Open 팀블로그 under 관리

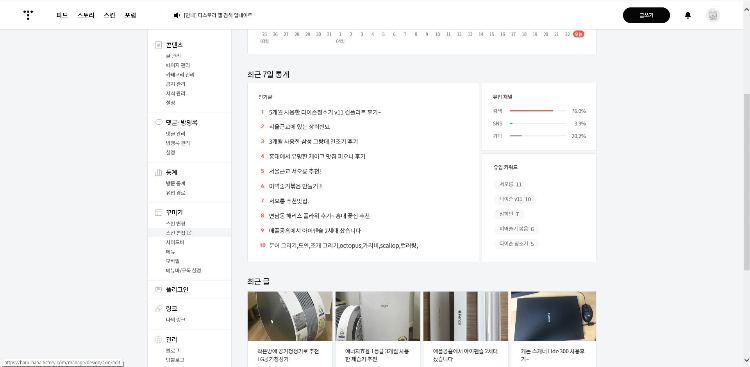point(175,360)
